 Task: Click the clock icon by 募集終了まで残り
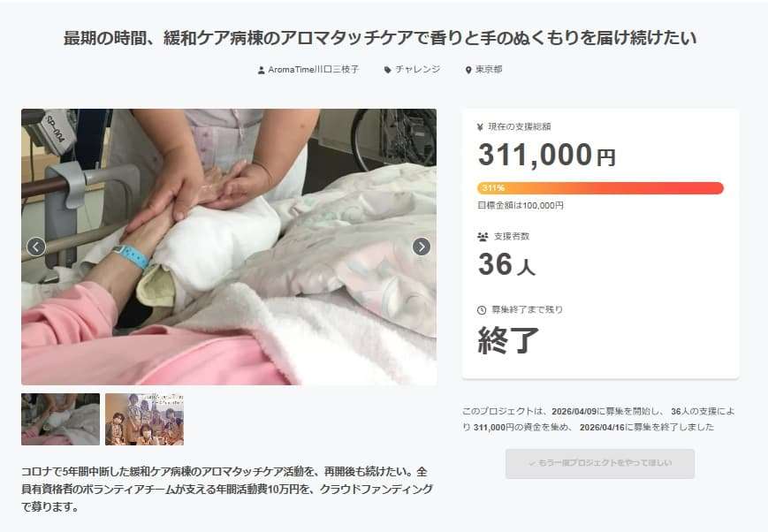(x=482, y=310)
